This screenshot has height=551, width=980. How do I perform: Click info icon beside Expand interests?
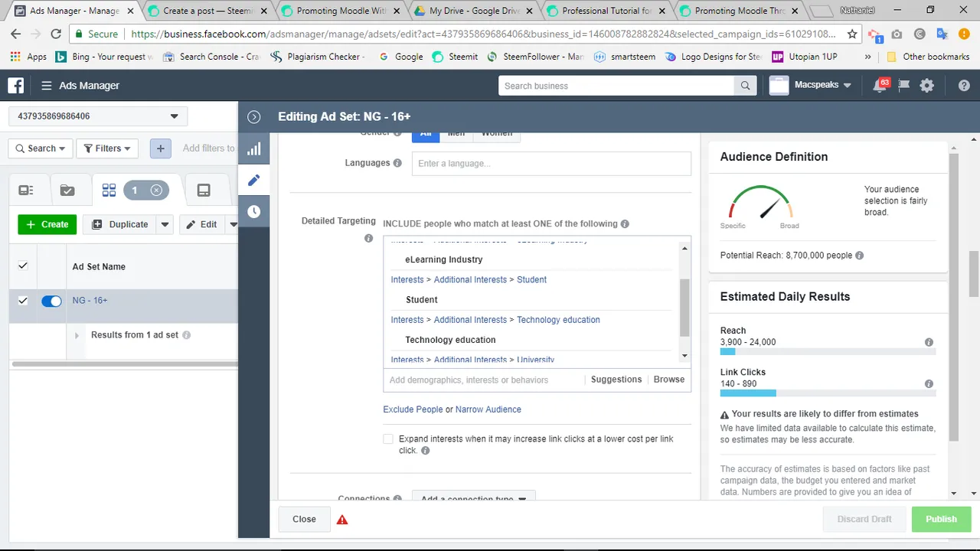point(426,451)
